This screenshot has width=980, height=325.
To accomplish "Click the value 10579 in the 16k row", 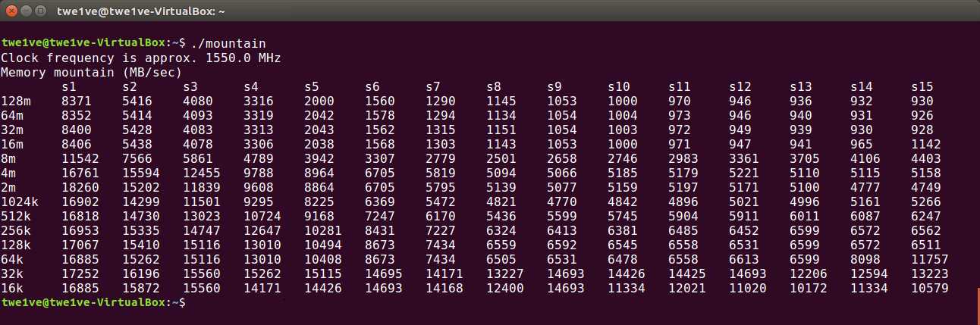I will point(930,288).
